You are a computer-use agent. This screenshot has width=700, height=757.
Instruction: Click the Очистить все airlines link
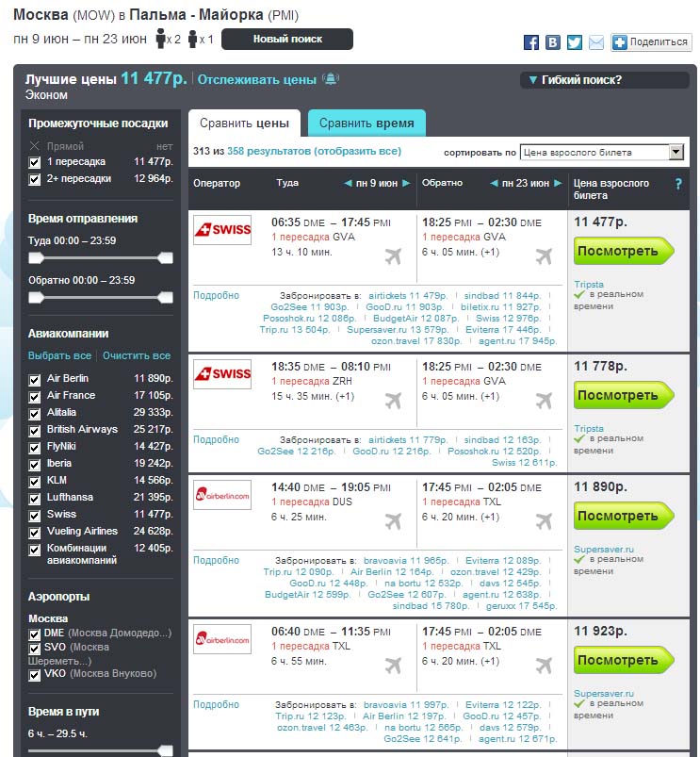pyautogui.click(x=137, y=355)
